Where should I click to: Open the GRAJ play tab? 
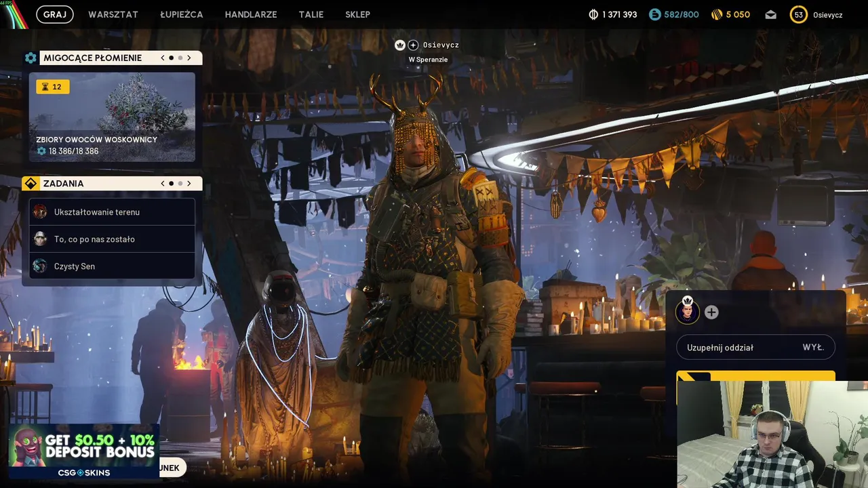[55, 14]
